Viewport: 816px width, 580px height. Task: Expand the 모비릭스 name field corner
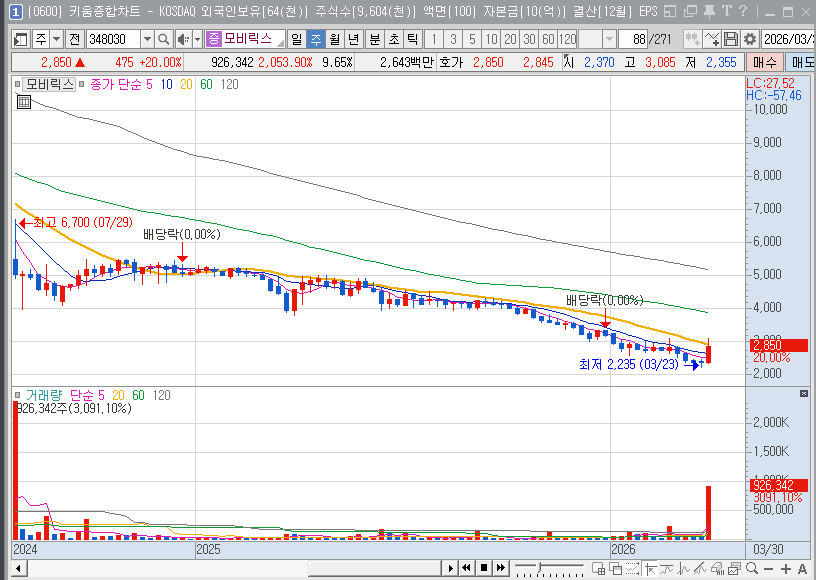pos(280,43)
